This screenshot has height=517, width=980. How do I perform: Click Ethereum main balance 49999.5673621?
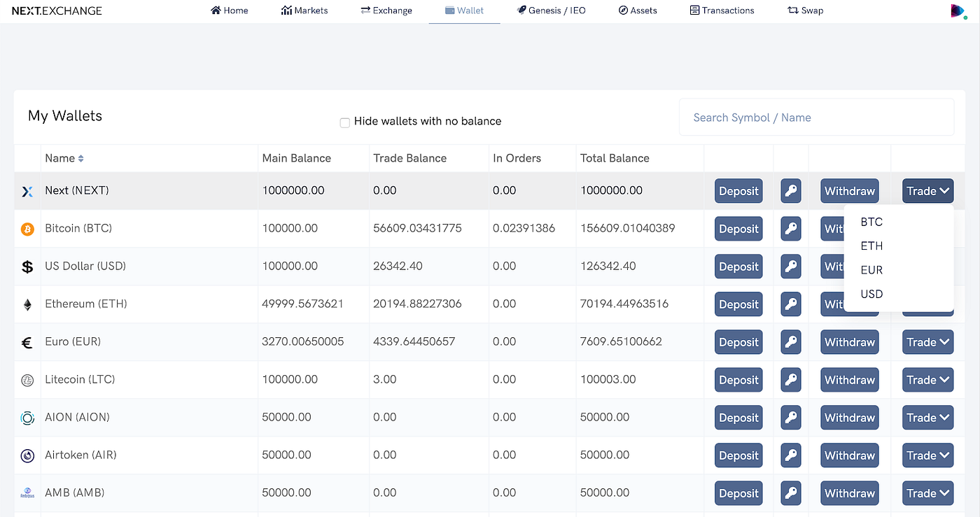[302, 304]
